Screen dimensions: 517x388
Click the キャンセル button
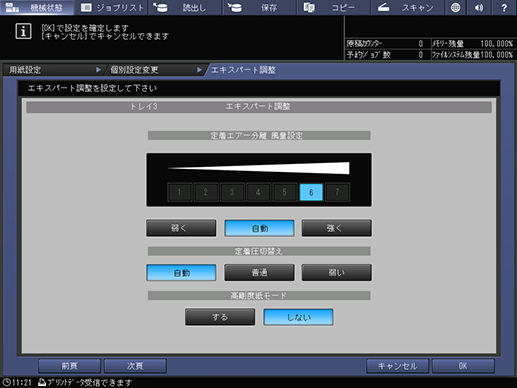click(x=397, y=366)
